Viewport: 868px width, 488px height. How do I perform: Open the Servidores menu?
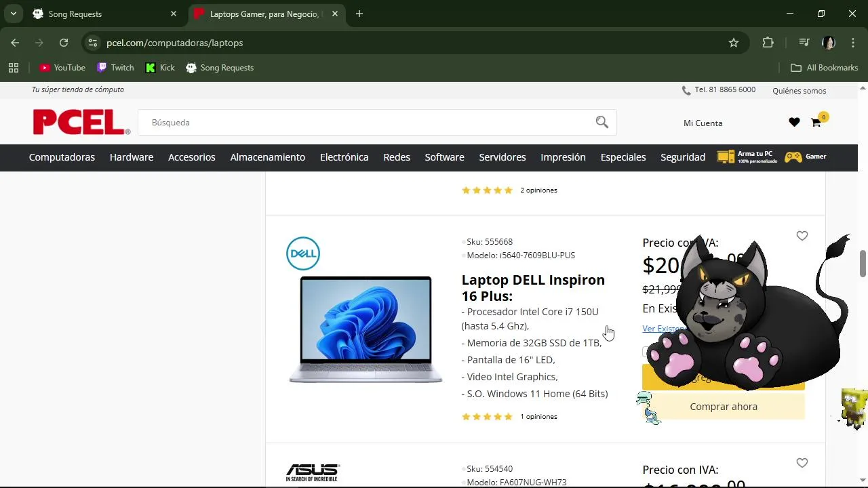pyautogui.click(x=502, y=157)
